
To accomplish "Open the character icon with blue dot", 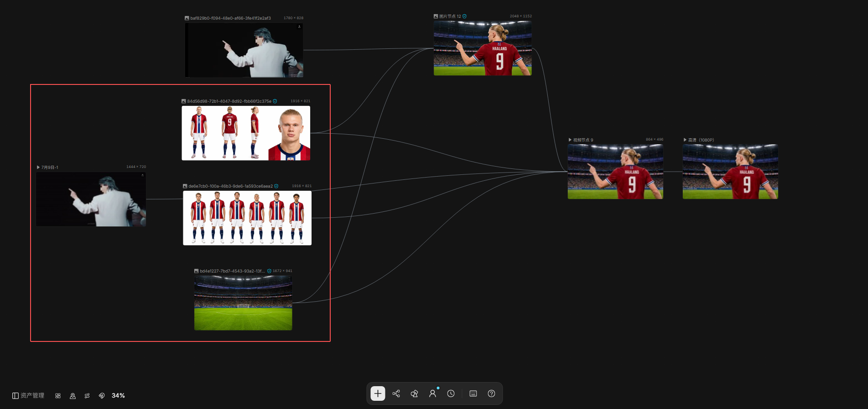I will click(x=432, y=393).
